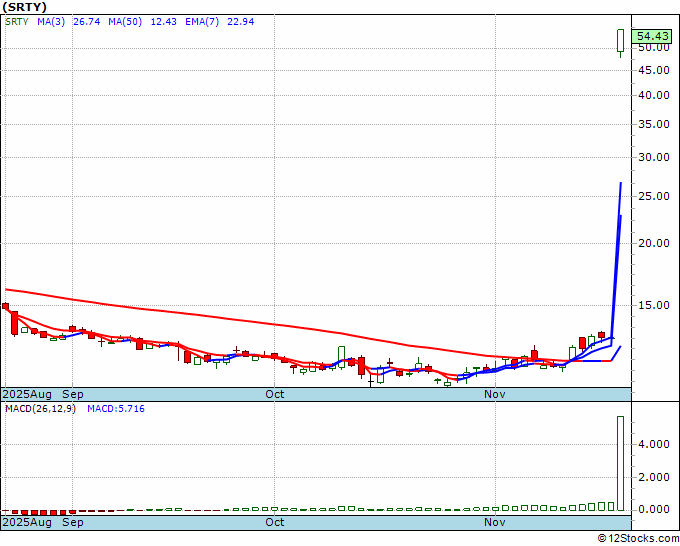Click the 4.000 MACD axis label
This screenshot has width=680, height=546.
[x=653, y=445]
